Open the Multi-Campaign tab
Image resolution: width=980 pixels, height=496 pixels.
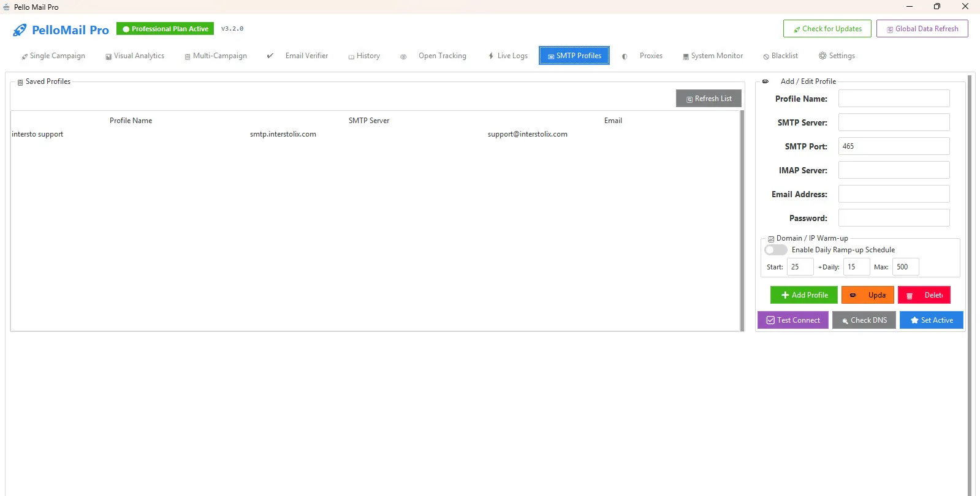(x=216, y=56)
